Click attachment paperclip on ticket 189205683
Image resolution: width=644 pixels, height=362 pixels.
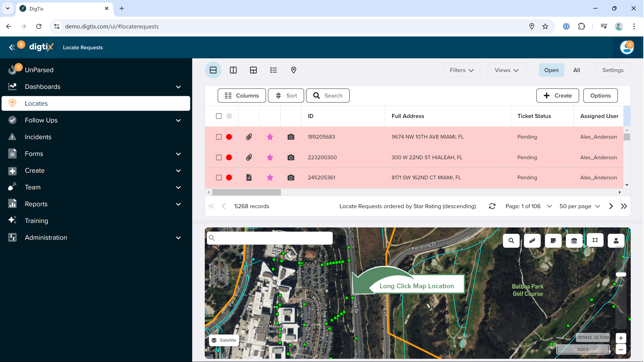pos(249,137)
